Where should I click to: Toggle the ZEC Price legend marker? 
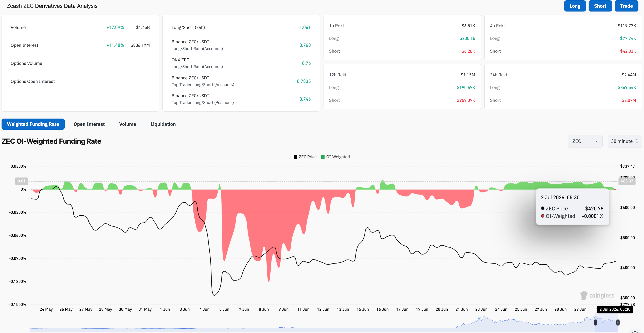(295, 157)
